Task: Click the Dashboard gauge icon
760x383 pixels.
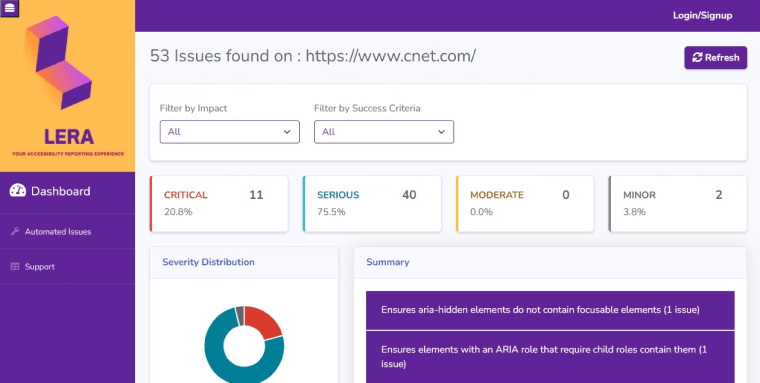Action: [x=17, y=191]
